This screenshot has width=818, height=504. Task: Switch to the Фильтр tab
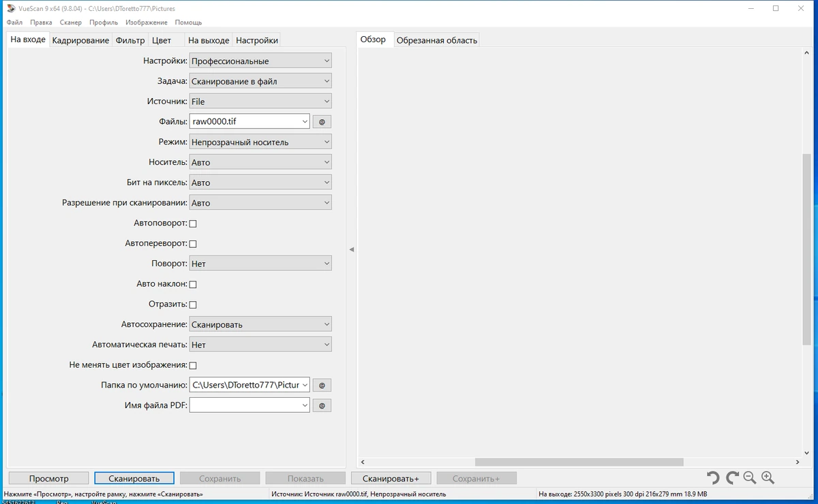click(130, 40)
